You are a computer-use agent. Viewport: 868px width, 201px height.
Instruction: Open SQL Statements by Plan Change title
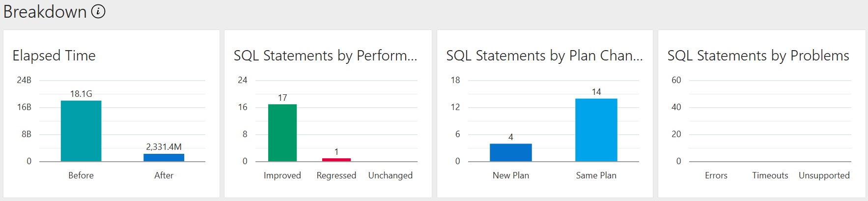(544, 56)
